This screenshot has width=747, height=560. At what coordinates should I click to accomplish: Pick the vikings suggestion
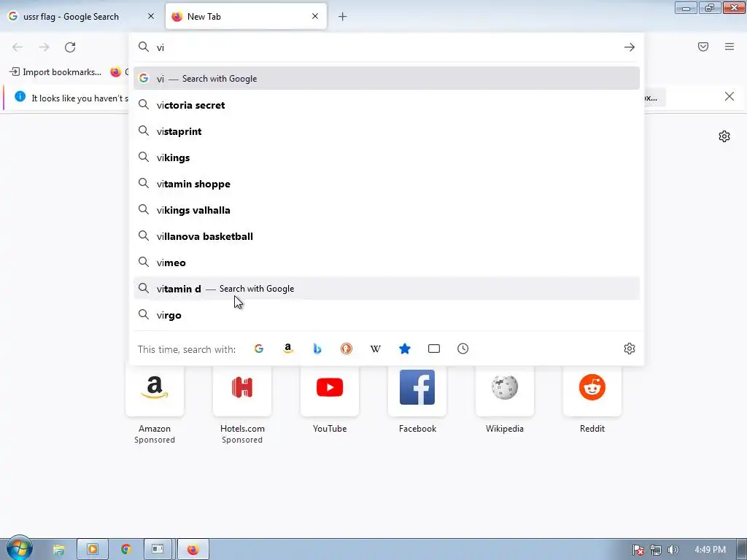pyautogui.click(x=387, y=157)
